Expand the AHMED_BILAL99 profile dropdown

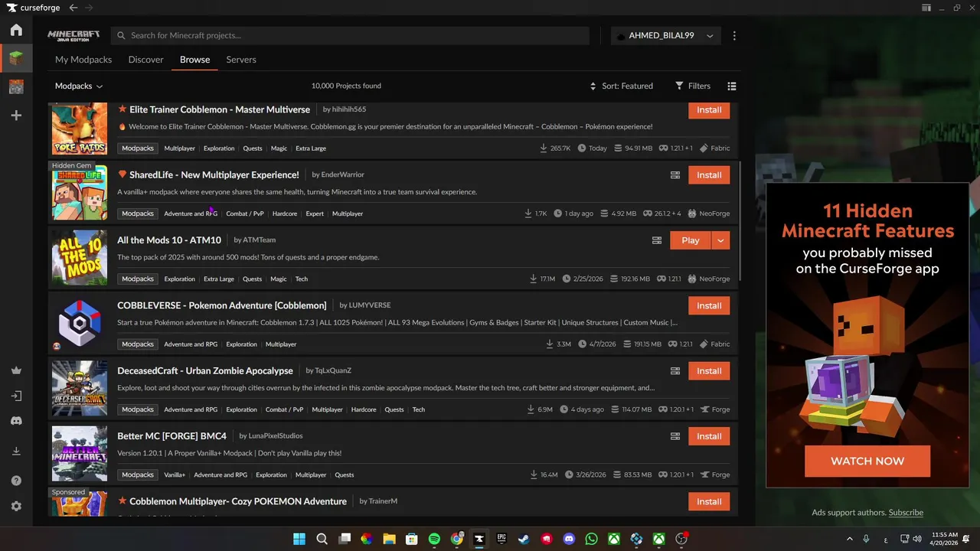tap(666, 36)
